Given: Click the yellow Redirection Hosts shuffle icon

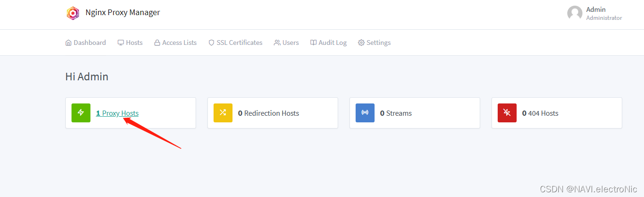Looking at the screenshot, I should (223, 113).
